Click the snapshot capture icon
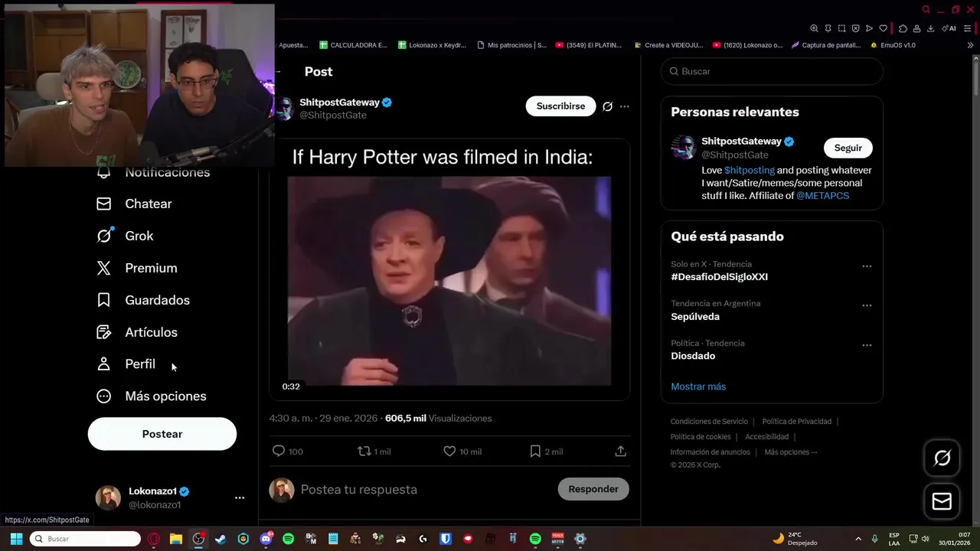980x551 pixels. 841,28
